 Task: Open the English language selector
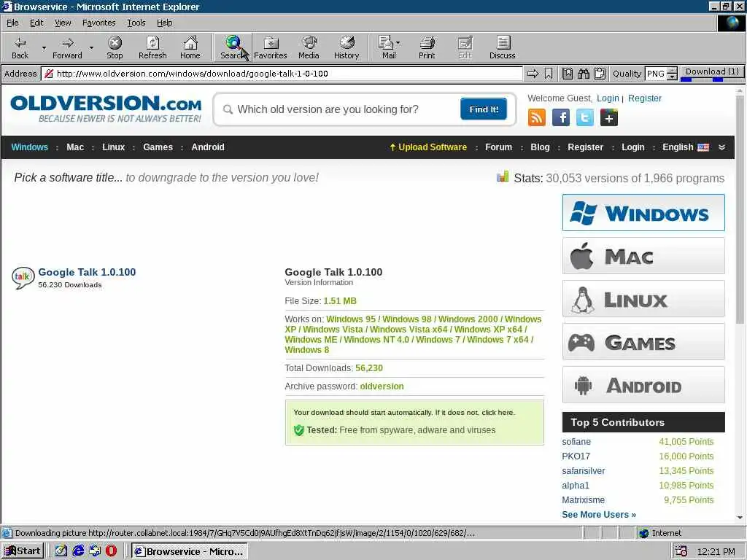click(685, 147)
